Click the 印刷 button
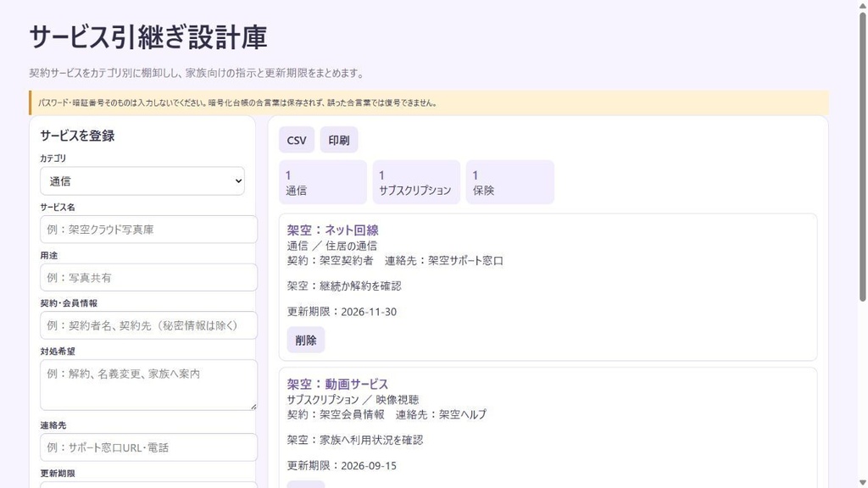868x488 pixels. tap(339, 140)
